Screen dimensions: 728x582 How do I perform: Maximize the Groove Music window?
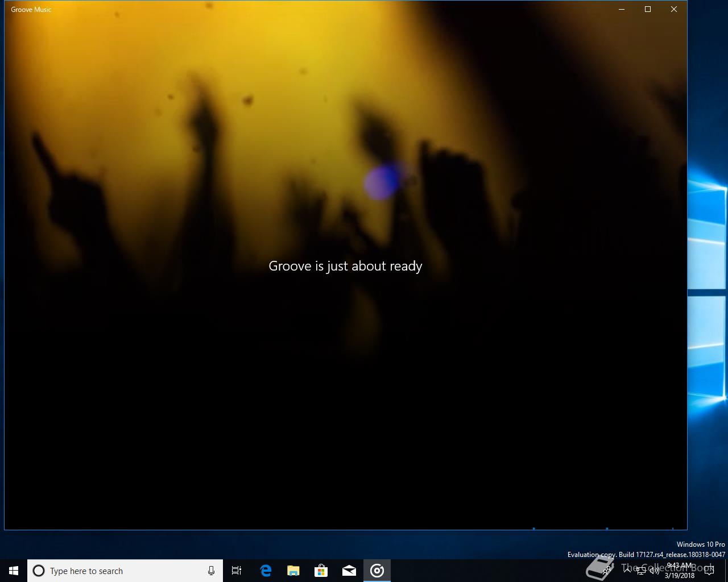pos(648,9)
